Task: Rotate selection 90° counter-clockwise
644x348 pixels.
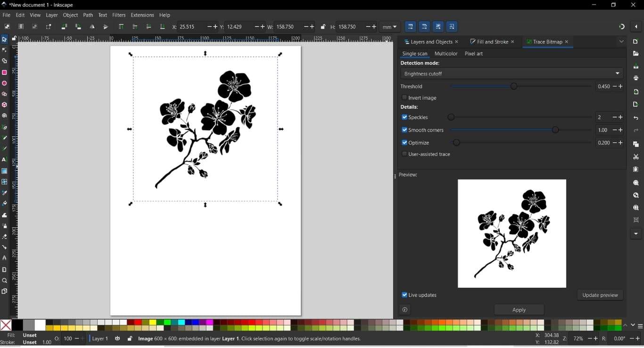Action: (x=64, y=27)
